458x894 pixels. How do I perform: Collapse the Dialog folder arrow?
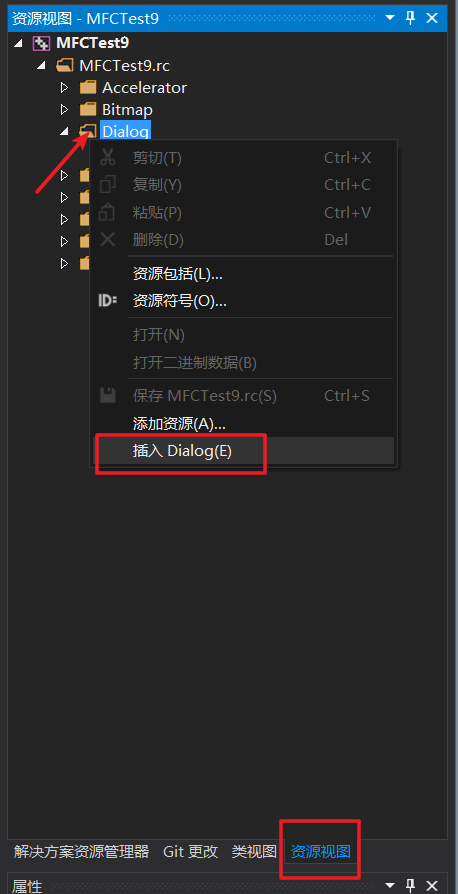[x=64, y=132]
